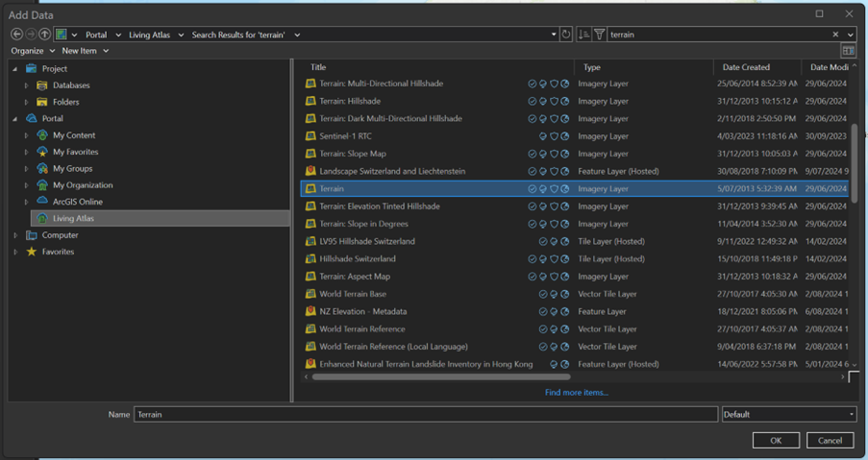The image size is (868, 460).
Task: Select the Terrain: Hillshade row
Action: pos(574,101)
